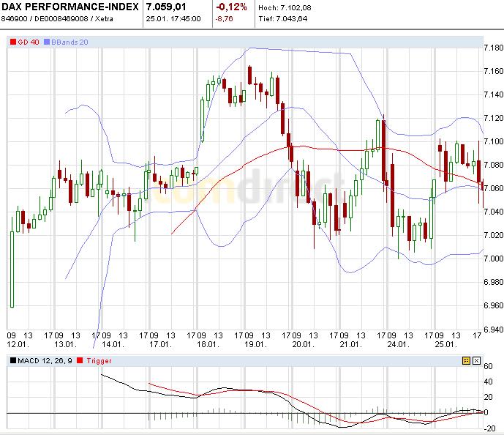Click the 7.180 price axis label

[x=493, y=48]
